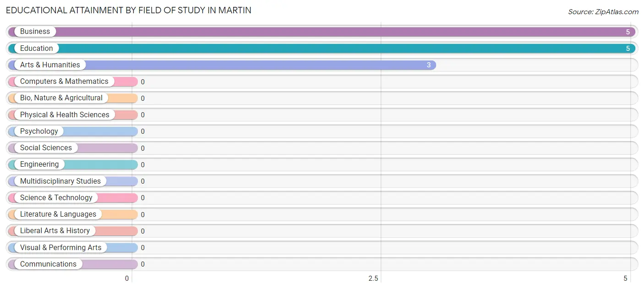Click the Science & Technology label
Viewport: 644px width, 289px height.
[x=56, y=197]
